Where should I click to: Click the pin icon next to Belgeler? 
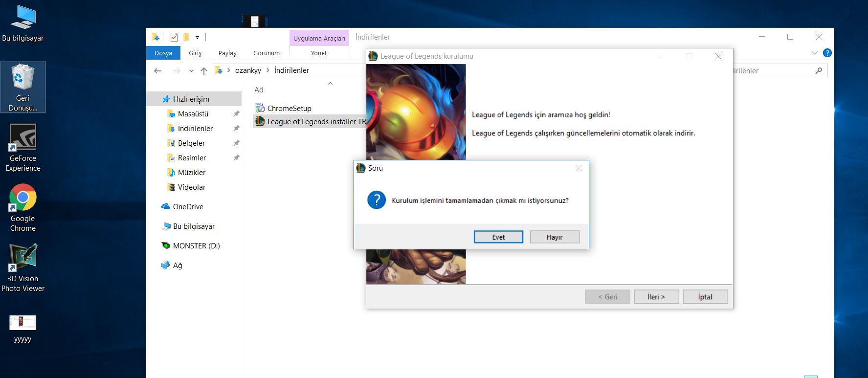(236, 143)
